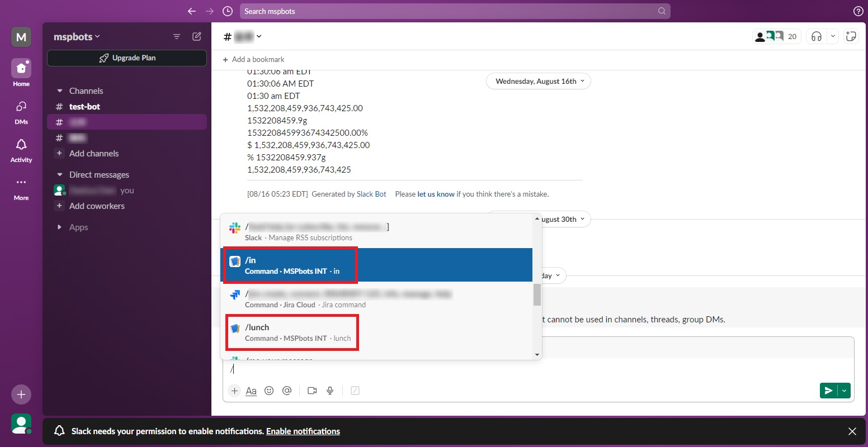This screenshot has height=447, width=868.
Task: Open the filter conversations icon in sidebar
Action: point(177,36)
